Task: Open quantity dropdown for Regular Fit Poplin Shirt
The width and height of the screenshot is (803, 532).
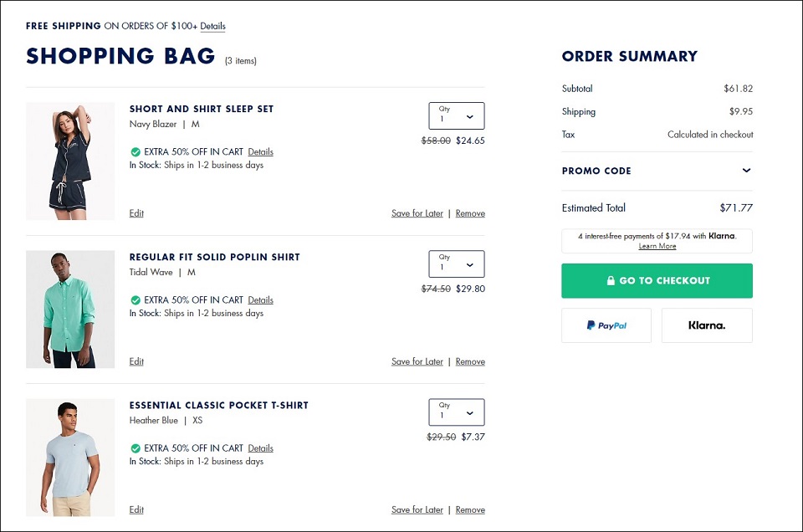Action: click(x=457, y=263)
